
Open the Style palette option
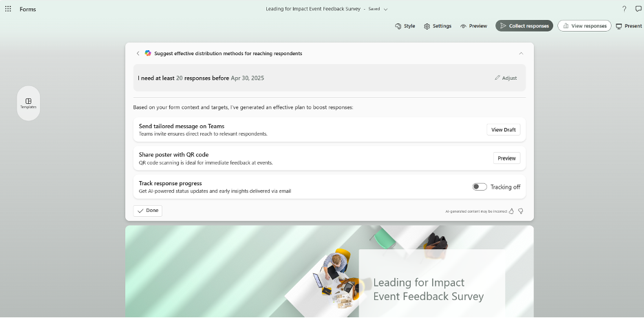[x=405, y=26]
